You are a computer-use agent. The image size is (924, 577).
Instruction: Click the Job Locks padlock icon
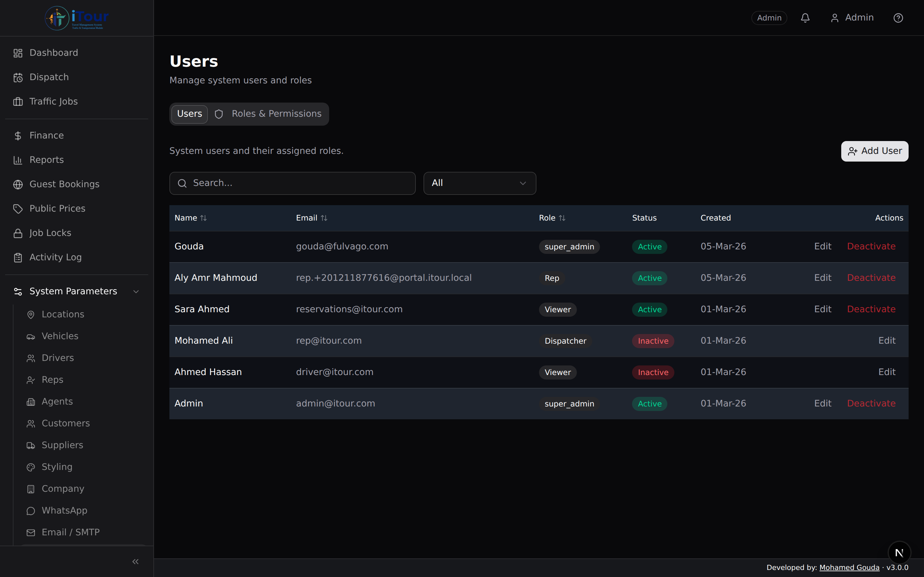[18, 233]
